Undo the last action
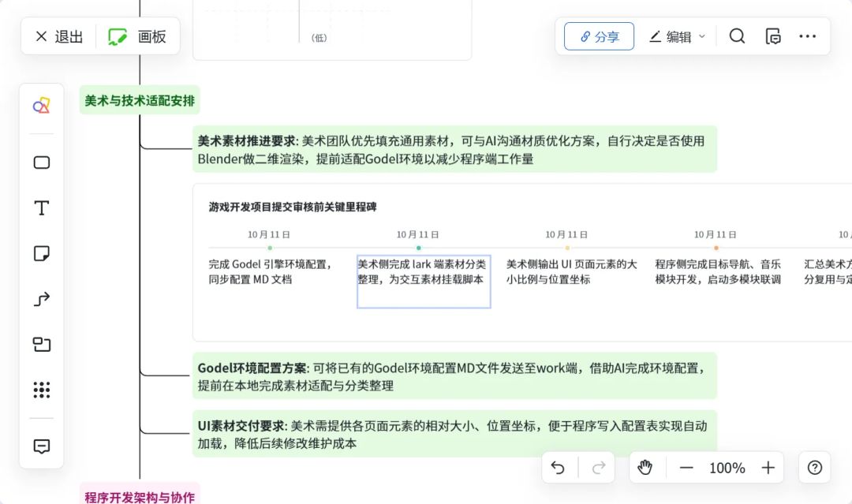The image size is (852, 504). (558, 468)
